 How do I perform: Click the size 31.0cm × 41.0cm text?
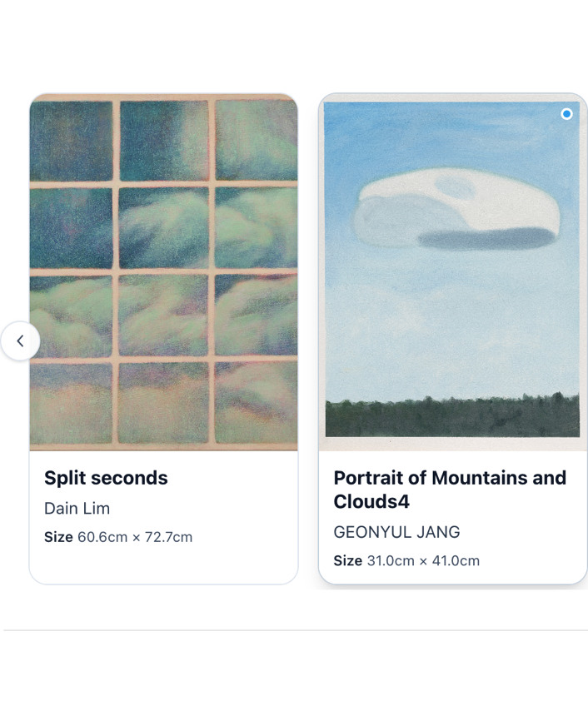coord(423,561)
